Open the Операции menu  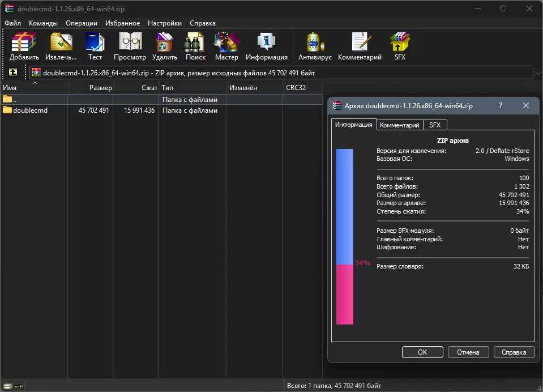pyautogui.click(x=82, y=23)
